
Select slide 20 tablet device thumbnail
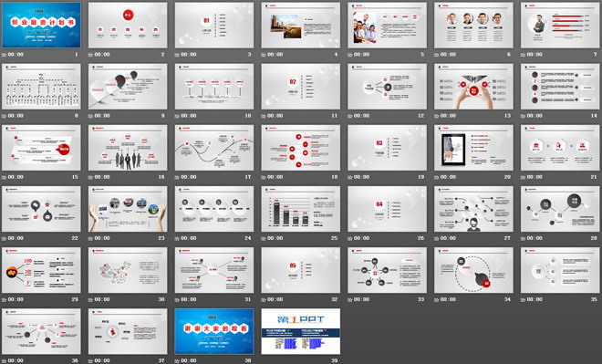(x=473, y=148)
